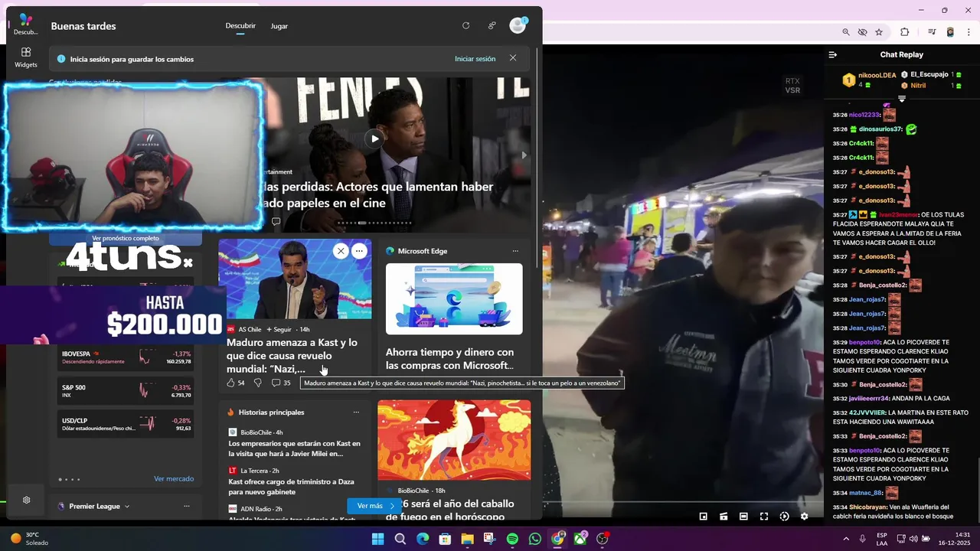Open Ver mercado link
The height and width of the screenshot is (551, 980).
pos(174,479)
